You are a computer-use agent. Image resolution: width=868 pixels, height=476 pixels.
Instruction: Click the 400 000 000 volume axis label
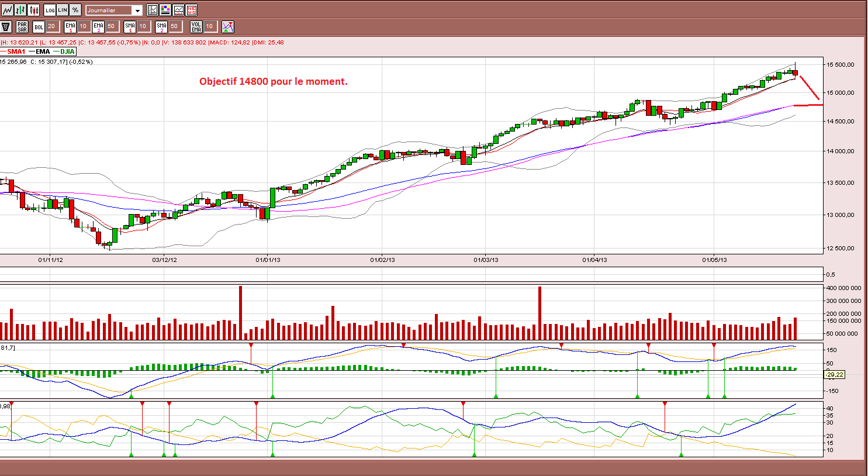tap(844, 288)
